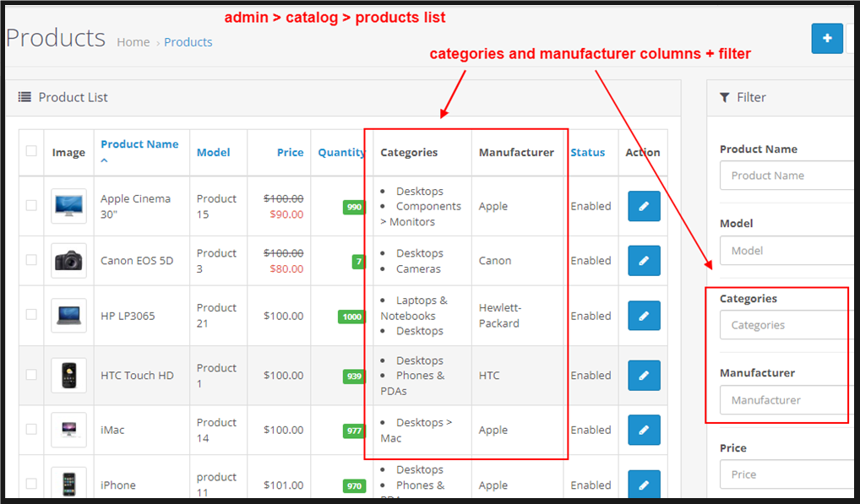Toggle Product Name sort order via its caret
This screenshot has width=860, height=504.
coord(104,159)
